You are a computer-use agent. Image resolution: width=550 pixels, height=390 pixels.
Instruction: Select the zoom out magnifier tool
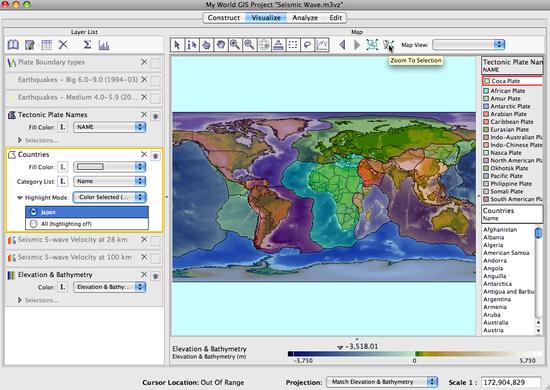coord(249,45)
